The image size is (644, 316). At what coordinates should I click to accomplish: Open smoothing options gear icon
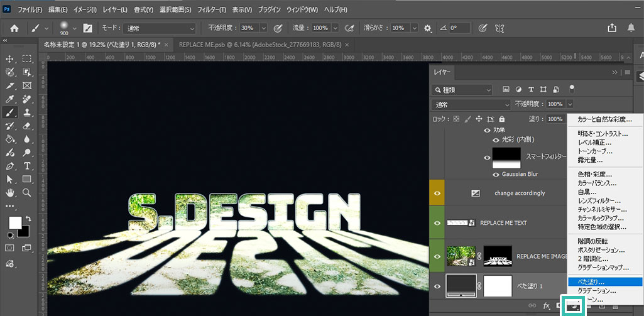428,28
